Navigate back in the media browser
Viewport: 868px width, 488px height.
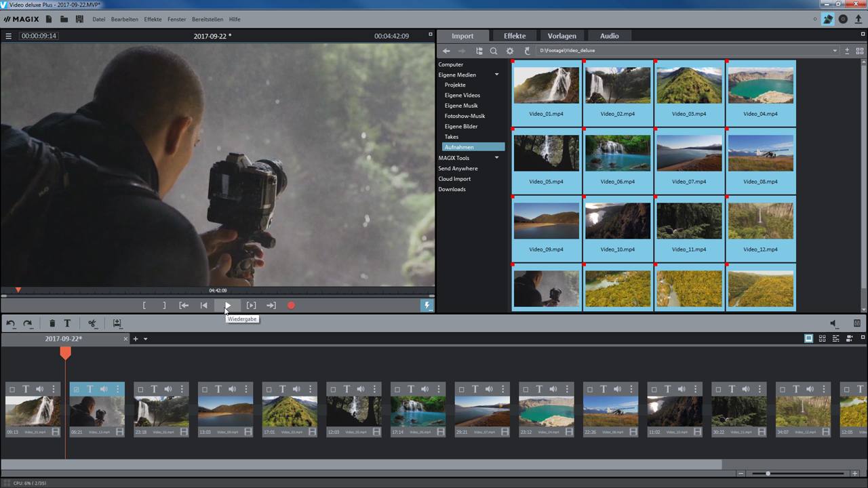[446, 51]
